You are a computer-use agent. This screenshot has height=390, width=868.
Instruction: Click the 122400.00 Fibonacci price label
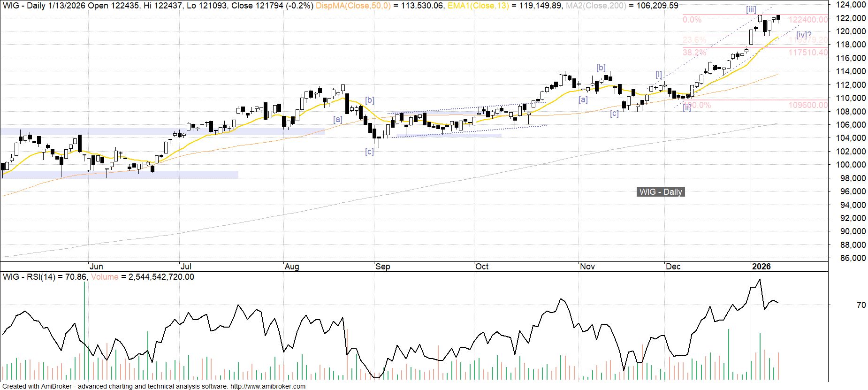click(x=808, y=20)
